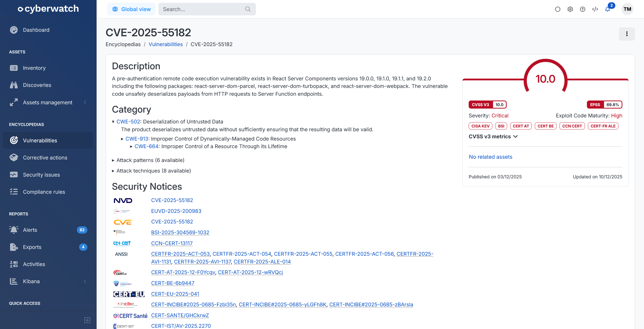Click the CISA KEV badge
The width and height of the screenshot is (644, 329).
480,126
